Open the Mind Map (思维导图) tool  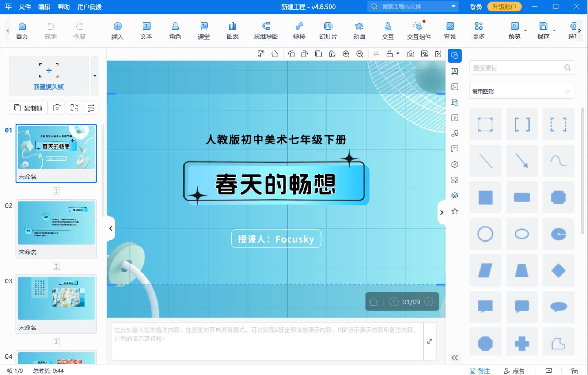pos(266,31)
